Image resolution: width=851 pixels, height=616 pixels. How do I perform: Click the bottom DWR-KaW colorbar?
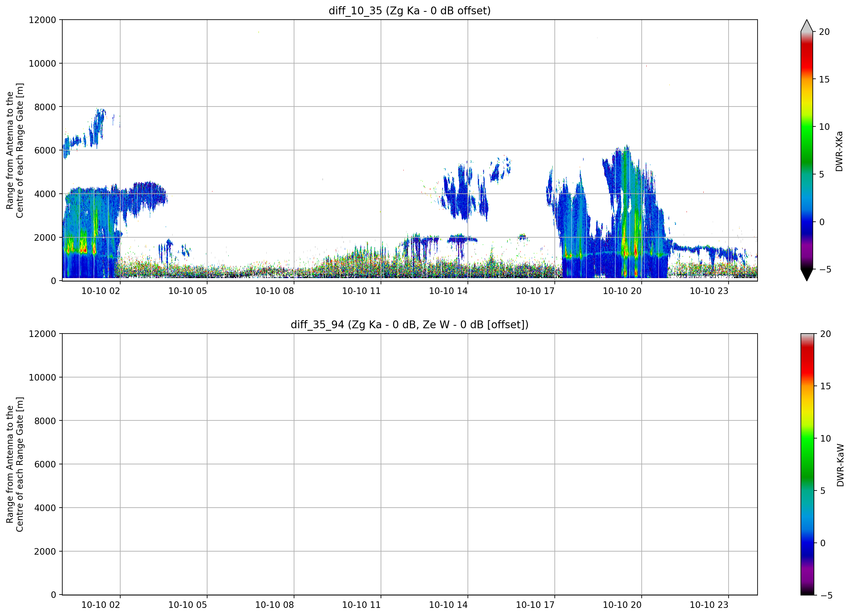coord(807,464)
